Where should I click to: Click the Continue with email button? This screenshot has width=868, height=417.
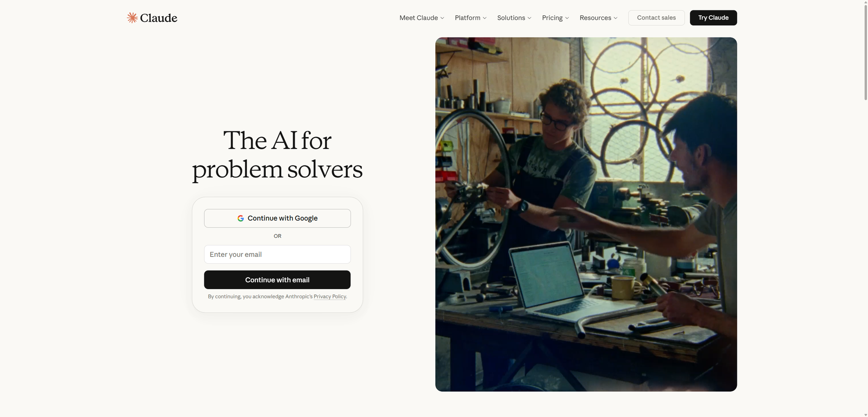pyautogui.click(x=277, y=280)
